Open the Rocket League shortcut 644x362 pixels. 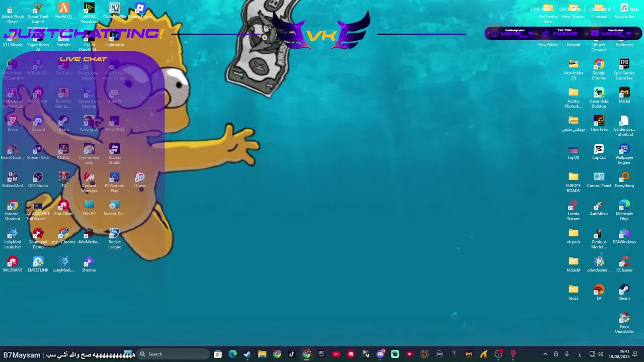114,239
